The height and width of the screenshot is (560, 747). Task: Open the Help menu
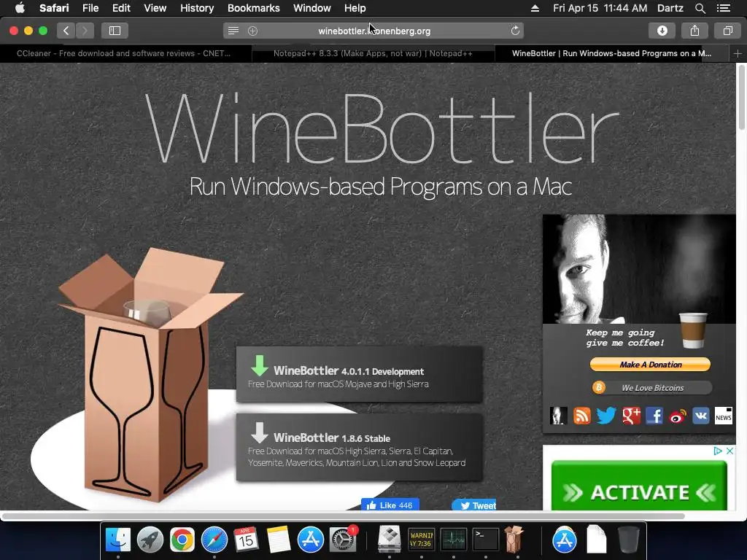tap(355, 8)
